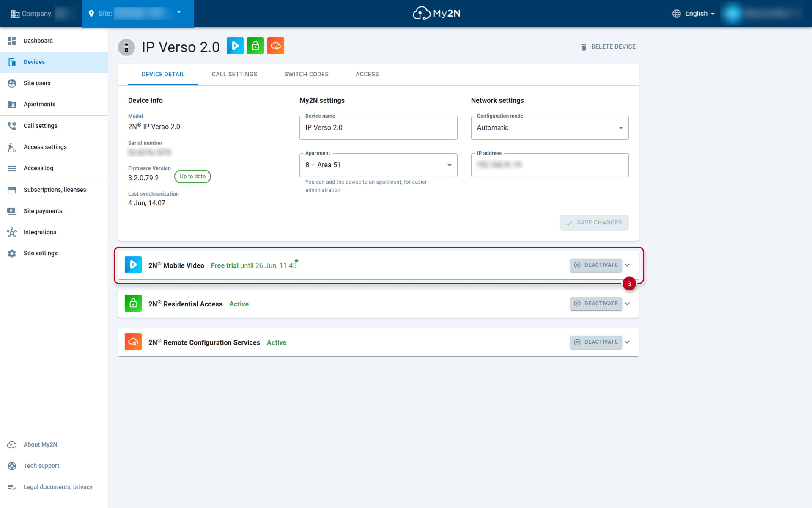Click the Remote Configuration Services row cloud icon

point(133,342)
